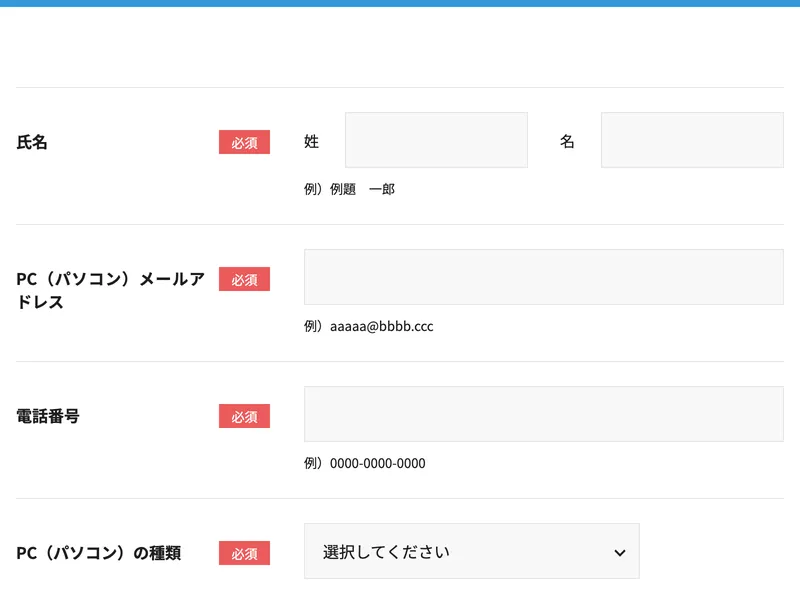Click the example text 例）0000-0000-0000
The height and width of the screenshot is (600, 800).
tap(365, 463)
